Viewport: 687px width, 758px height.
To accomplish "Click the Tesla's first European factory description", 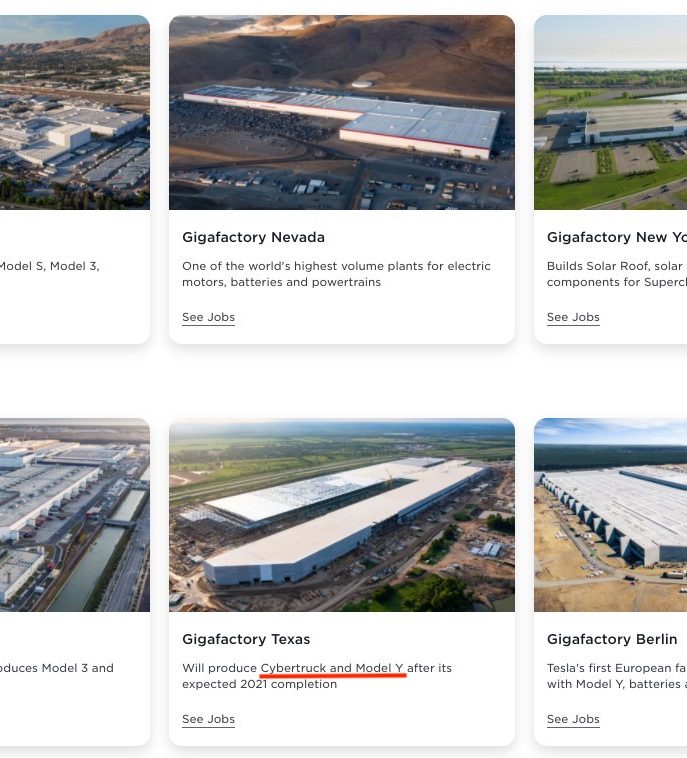I will 617,676.
